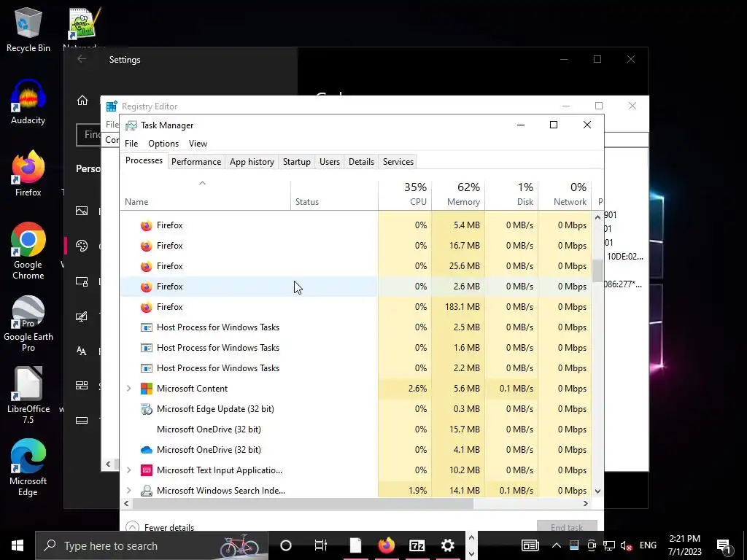Switch to the App history tab

[x=252, y=162]
